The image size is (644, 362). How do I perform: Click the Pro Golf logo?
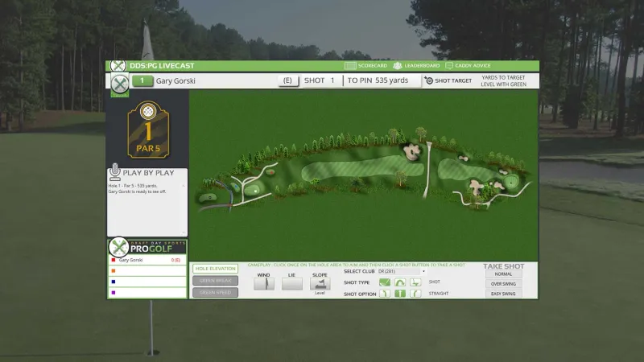tap(148, 247)
